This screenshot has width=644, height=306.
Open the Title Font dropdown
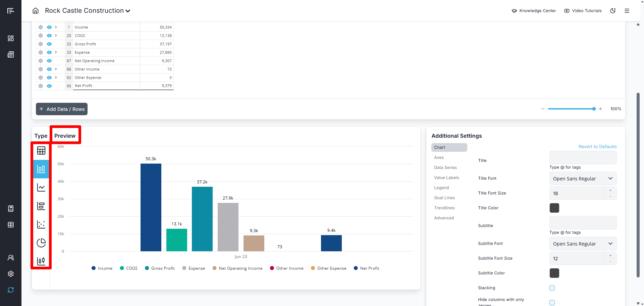click(583, 179)
